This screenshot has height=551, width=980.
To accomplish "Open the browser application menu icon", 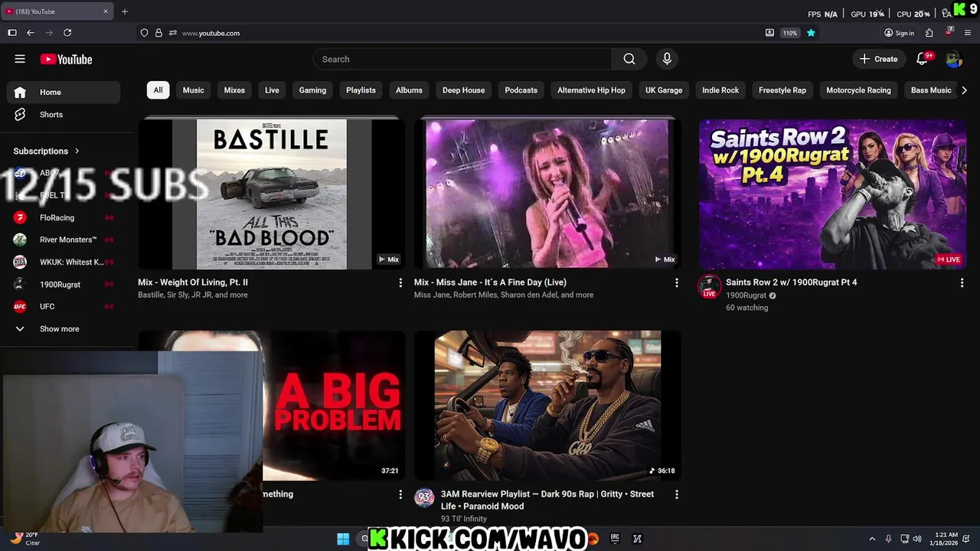I will [x=968, y=33].
